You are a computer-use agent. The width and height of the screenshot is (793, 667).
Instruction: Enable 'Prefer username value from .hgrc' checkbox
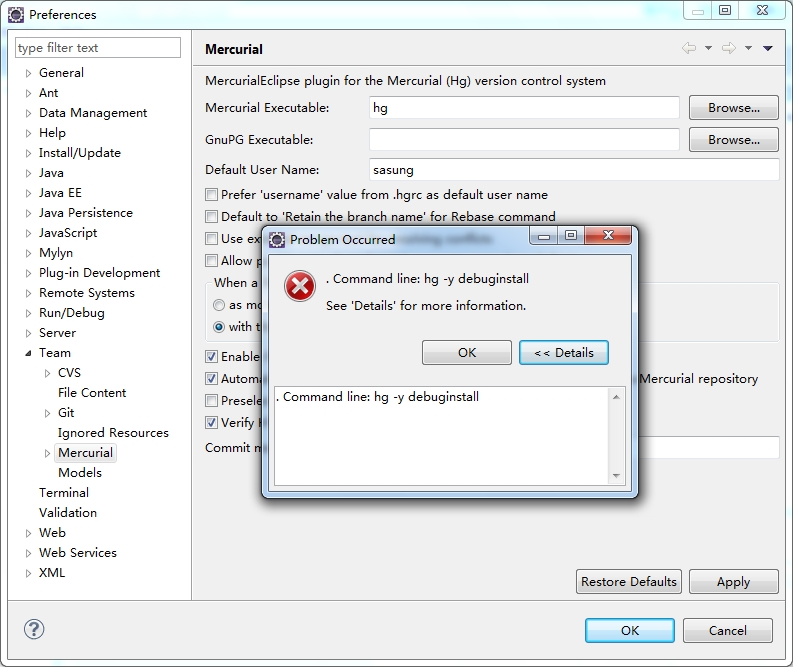(x=211, y=195)
